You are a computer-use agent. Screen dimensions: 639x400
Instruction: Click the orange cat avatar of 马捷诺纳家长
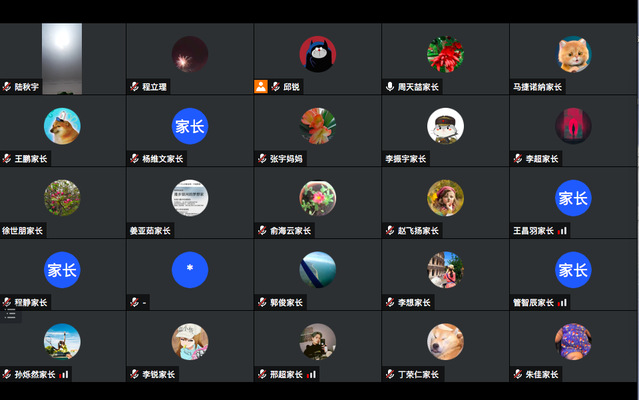point(573,54)
